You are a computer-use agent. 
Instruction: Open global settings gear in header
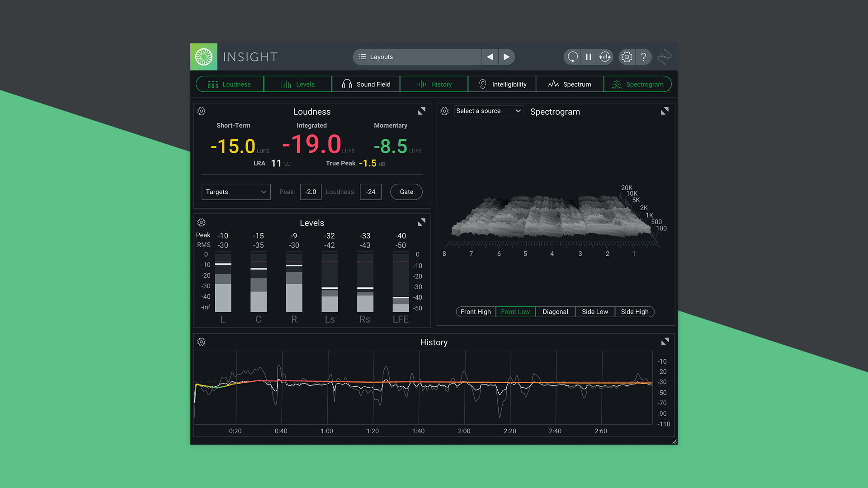point(627,57)
